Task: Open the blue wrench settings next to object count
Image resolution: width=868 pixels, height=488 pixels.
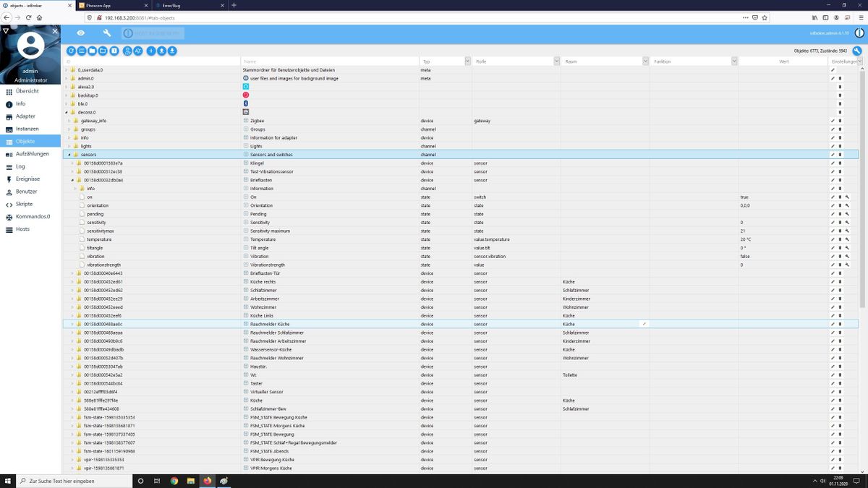Action: [x=856, y=51]
